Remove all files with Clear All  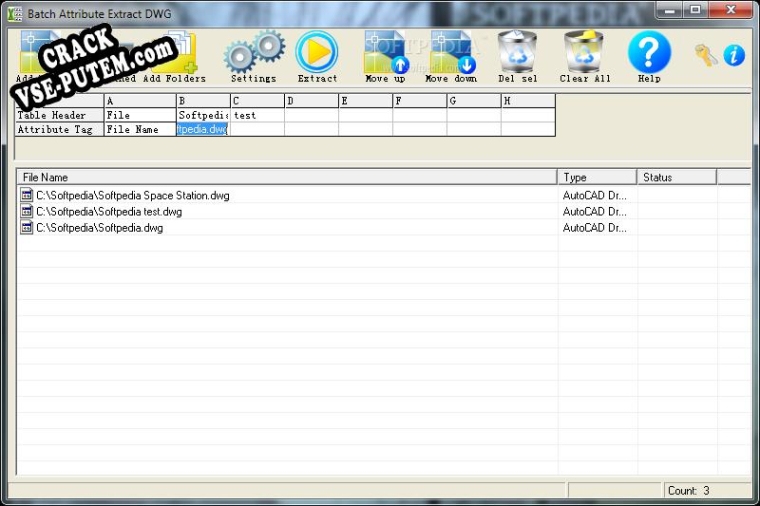coord(583,55)
